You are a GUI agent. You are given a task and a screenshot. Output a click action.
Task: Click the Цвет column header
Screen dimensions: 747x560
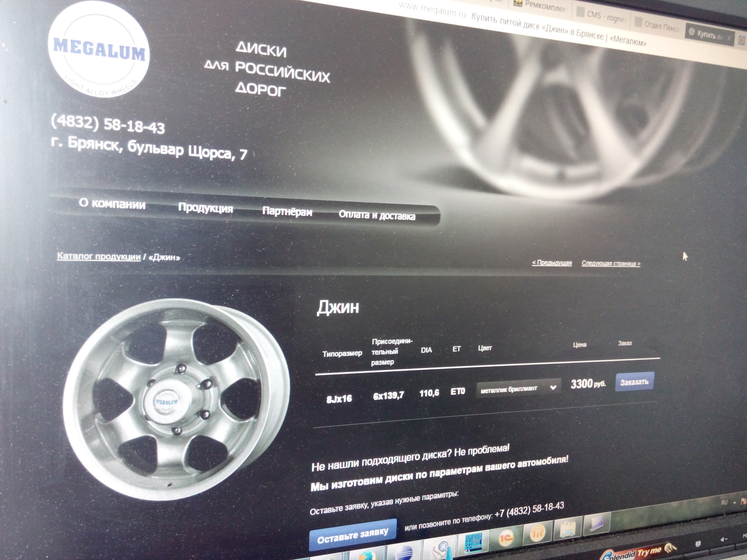click(x=485, y=348)
